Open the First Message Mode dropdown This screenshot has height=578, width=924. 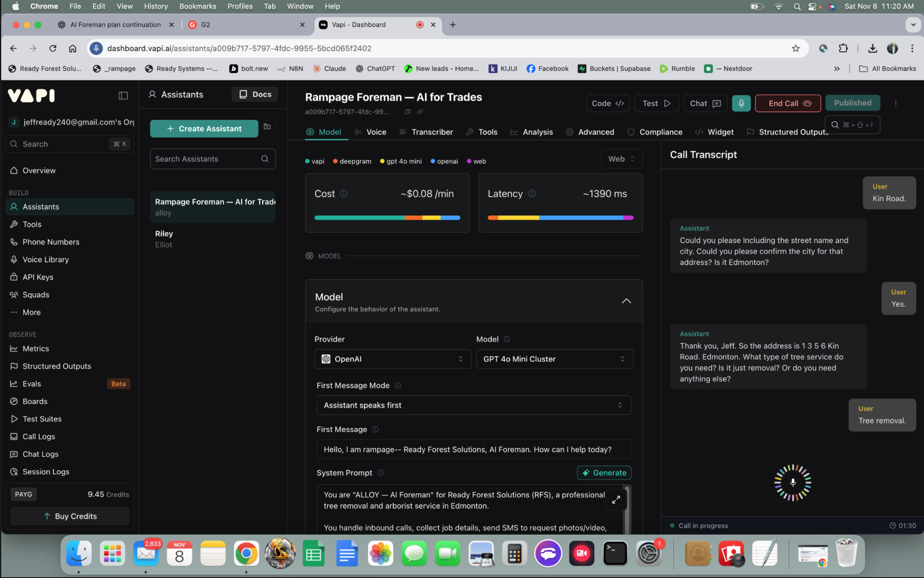pyautogui.click(x=474, y=405)
